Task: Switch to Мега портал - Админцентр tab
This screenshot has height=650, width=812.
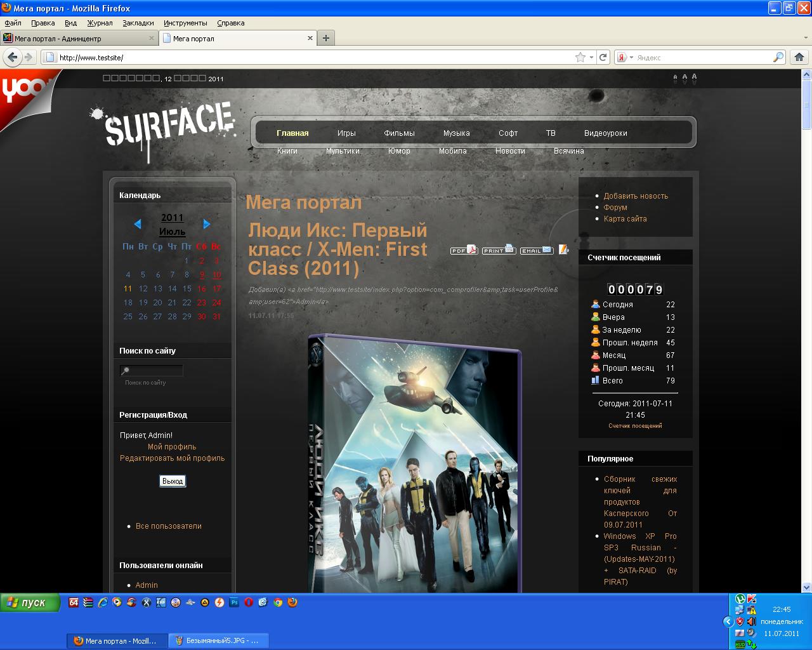Action: [x=79, y=39]
